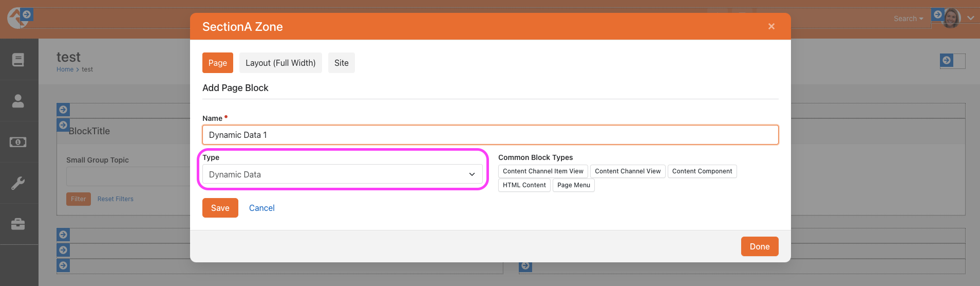Click zone arrow icon right of the test title
This screenshot has height=286, width=980.
[x=947, y=60]
